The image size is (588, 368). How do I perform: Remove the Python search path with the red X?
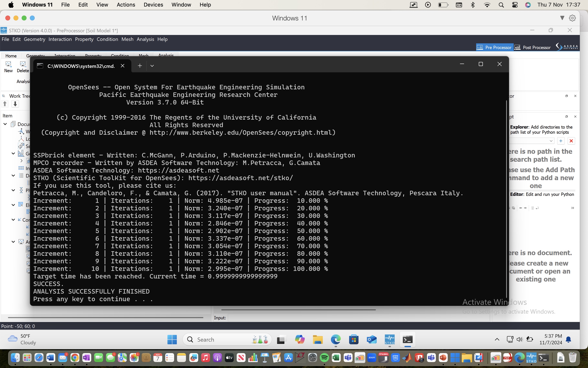pos(571,141)
